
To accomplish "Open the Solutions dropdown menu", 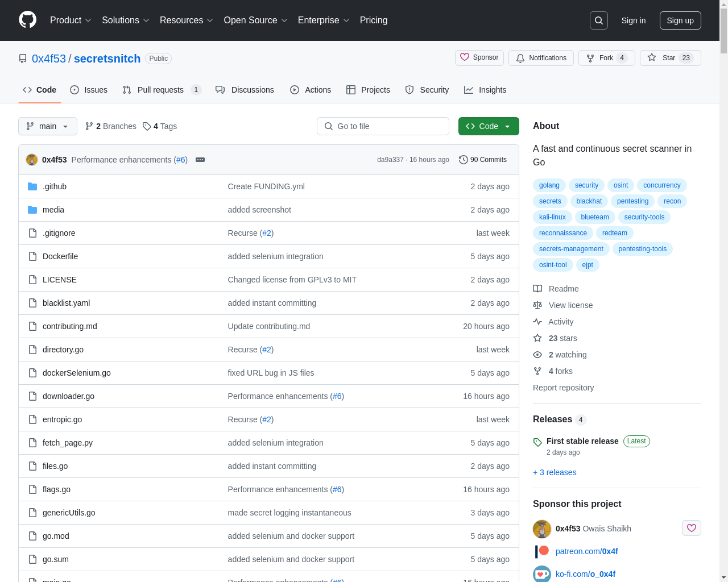I will tap(126, 20).
